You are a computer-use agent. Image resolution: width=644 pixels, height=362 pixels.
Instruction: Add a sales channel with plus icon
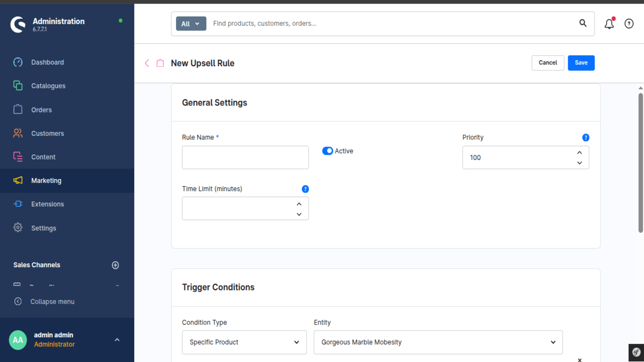(x=115, y=265)
